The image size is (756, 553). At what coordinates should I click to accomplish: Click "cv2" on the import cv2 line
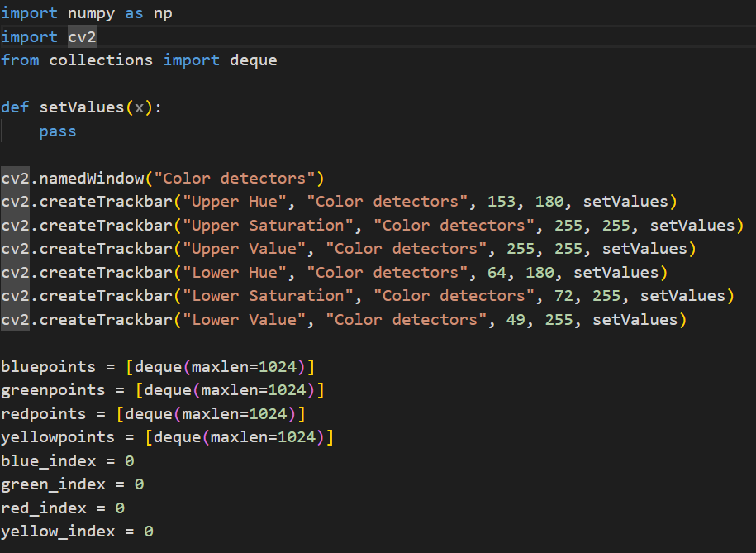82,37
